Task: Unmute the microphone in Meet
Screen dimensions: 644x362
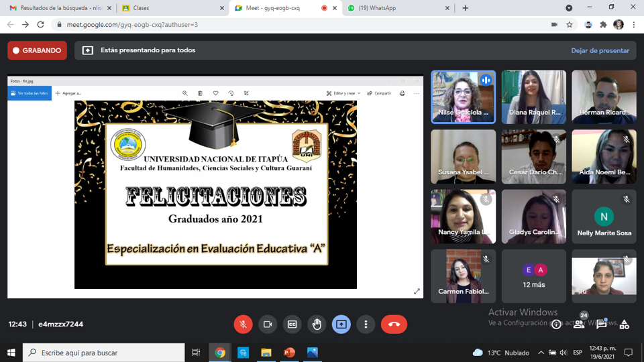Action: pyautogui.click(x=243, y=324)
